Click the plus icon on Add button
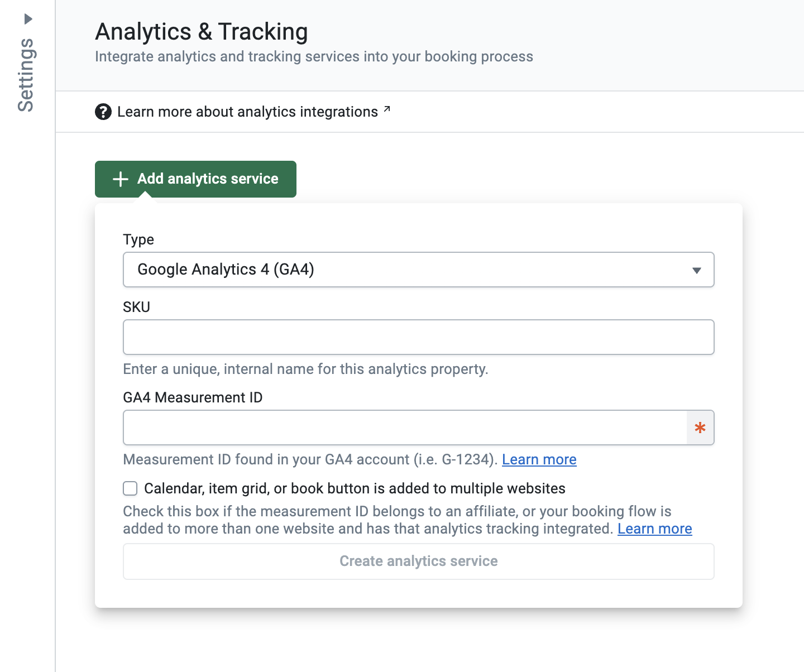Screen dimensions: 804x672 [x=121, y=179]
